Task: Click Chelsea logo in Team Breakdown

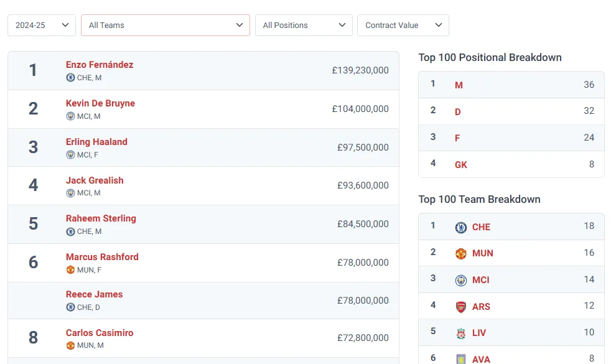Action: pos(460,227)
